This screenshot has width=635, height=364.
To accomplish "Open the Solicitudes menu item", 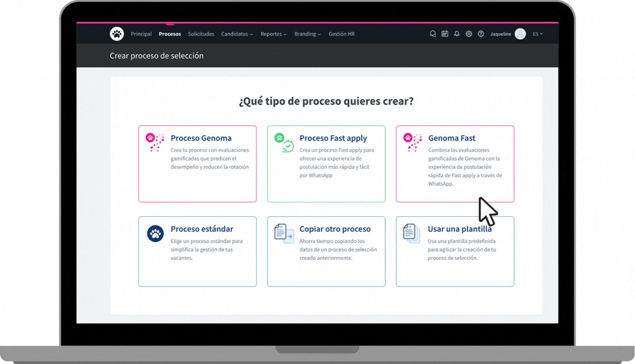I will click(x=201, y=34).
